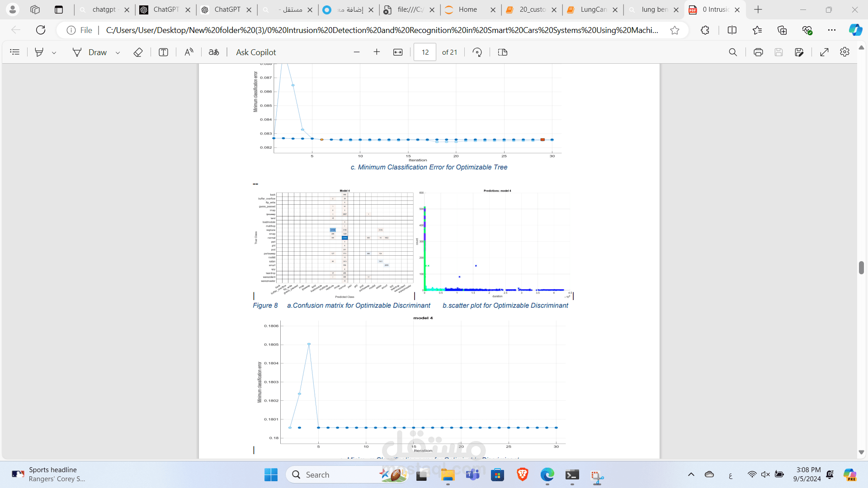The width and height of the screenshot is (868, 488).
Task: Zoom in with the plus button
Action: (377, 52)
